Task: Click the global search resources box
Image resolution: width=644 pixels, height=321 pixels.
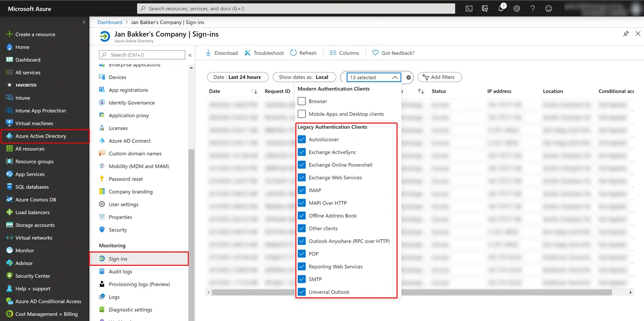Action: 296,8
